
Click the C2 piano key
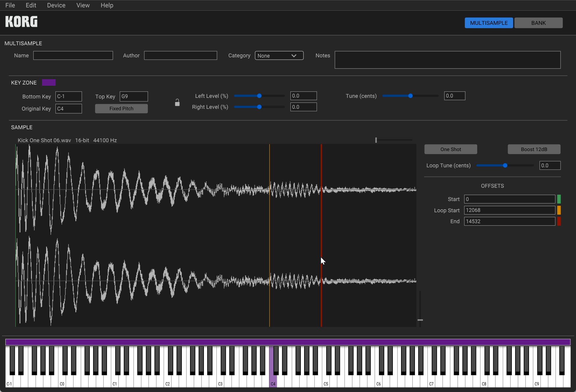[168, 381]
